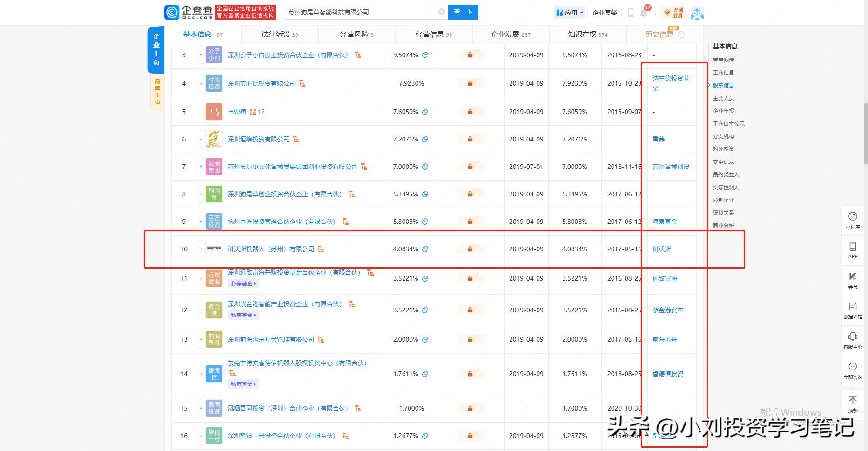Clear the search box with the X icon
The height and width of the screenshot is (451, 868).
click(x=441, y=12)
